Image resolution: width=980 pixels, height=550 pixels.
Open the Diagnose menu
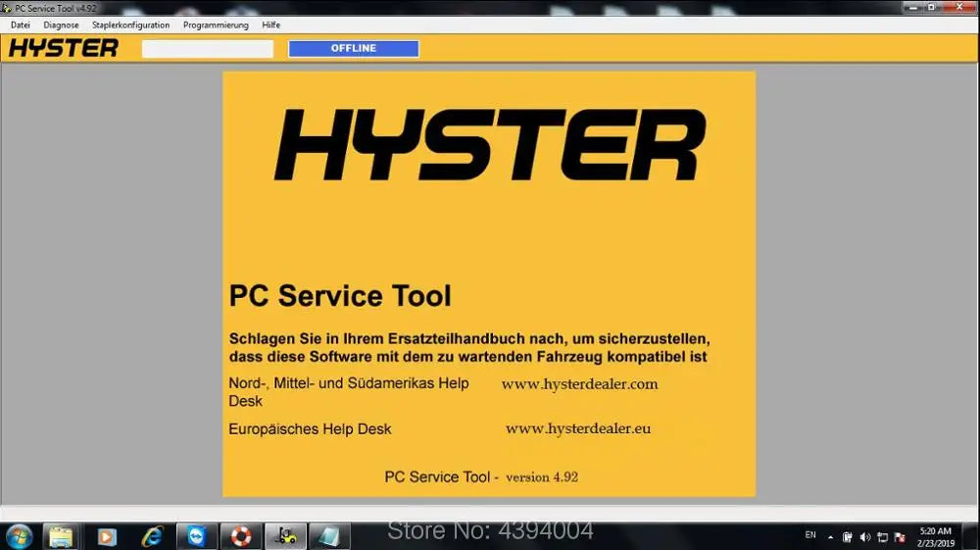[x=61, y=25]
